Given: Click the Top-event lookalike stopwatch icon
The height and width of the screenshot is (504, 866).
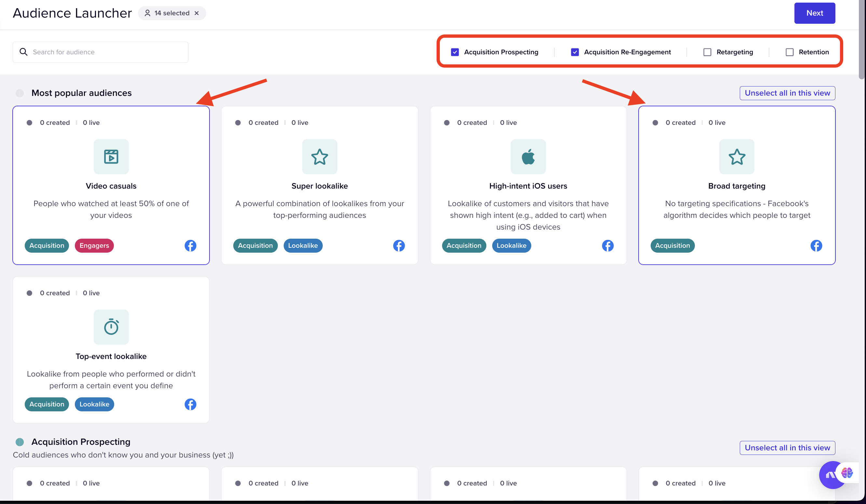Looking at the screenshot, I should click(111, 327).
